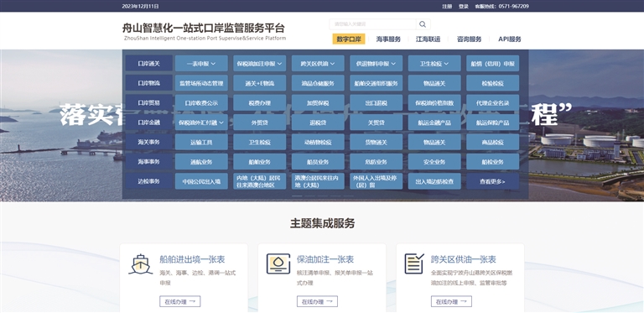Screen dimensions: 644x313
Task: Expand the 保税油加注申报 dropdown
Action: (x=260, y=64)
